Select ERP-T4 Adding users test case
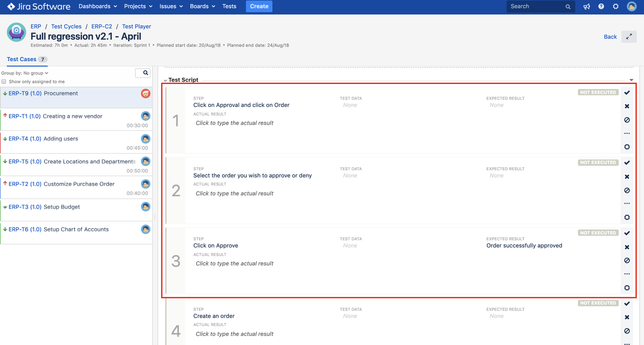 click(61, 139)
